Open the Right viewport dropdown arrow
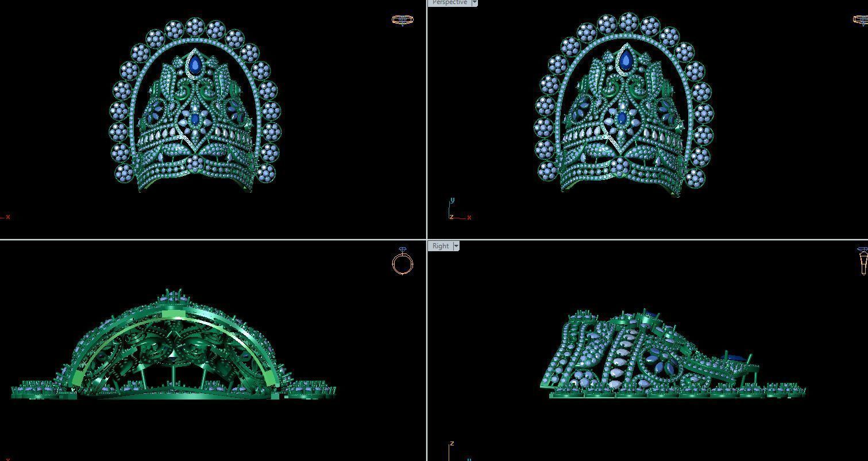Image resolution: width=868 pixels, height=461 pixels. point(456,246)
